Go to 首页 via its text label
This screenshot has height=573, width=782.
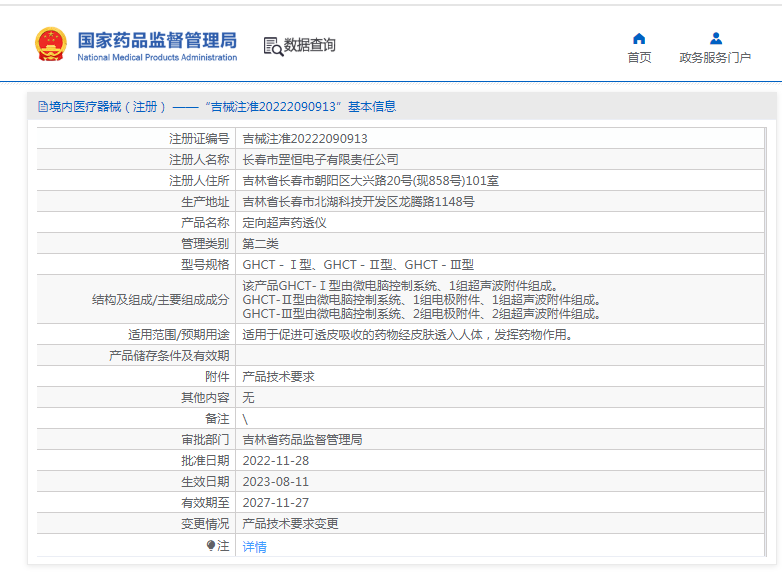coord(639,58)
